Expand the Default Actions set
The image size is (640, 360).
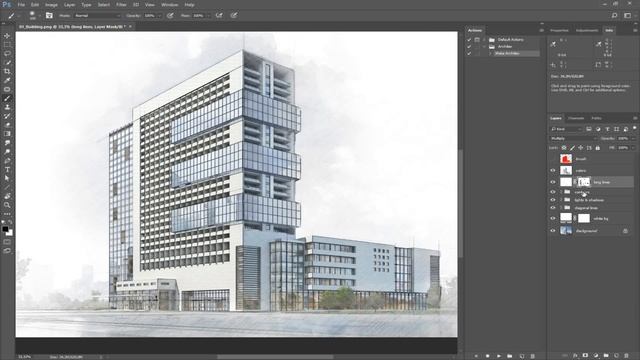coord(484,40)
